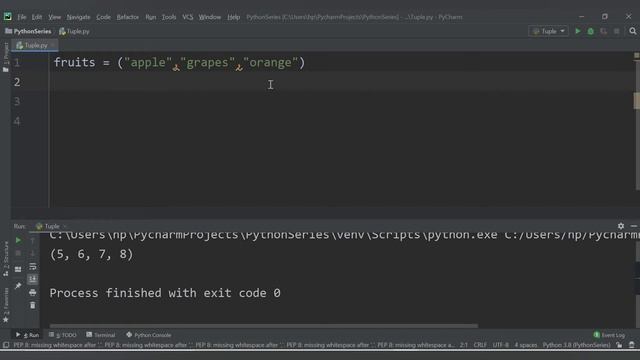Click the green Debug bug icon

tap(591, 31)
